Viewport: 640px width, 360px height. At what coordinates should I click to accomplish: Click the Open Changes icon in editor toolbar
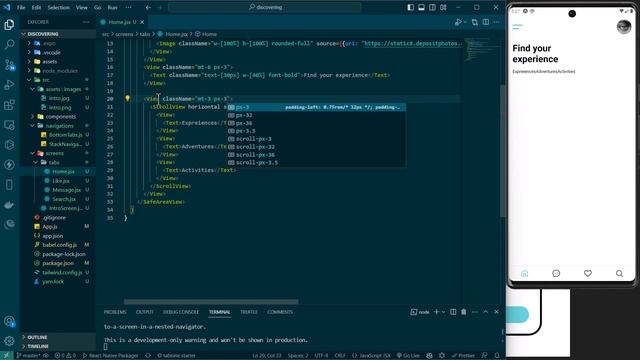click(x=475, y=22)
